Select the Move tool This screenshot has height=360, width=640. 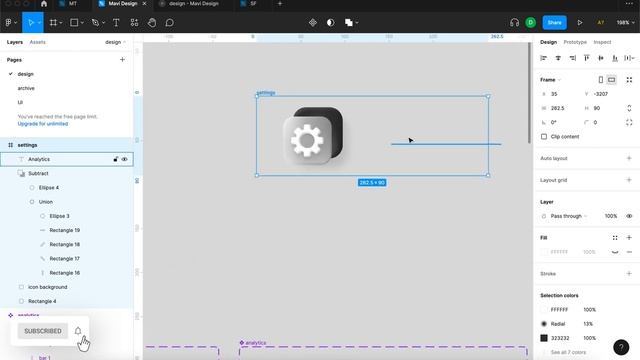click(x=31, y=22)
